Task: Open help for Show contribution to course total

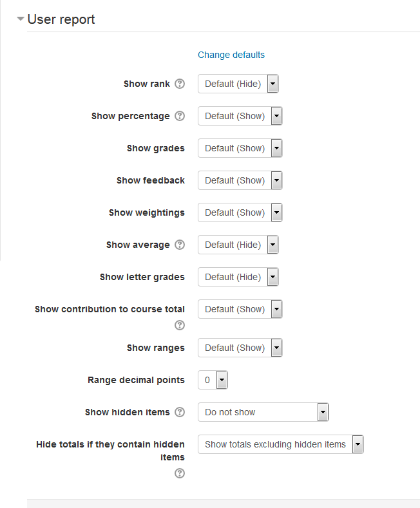Action: pyautogui.click(x=180, y=325)
